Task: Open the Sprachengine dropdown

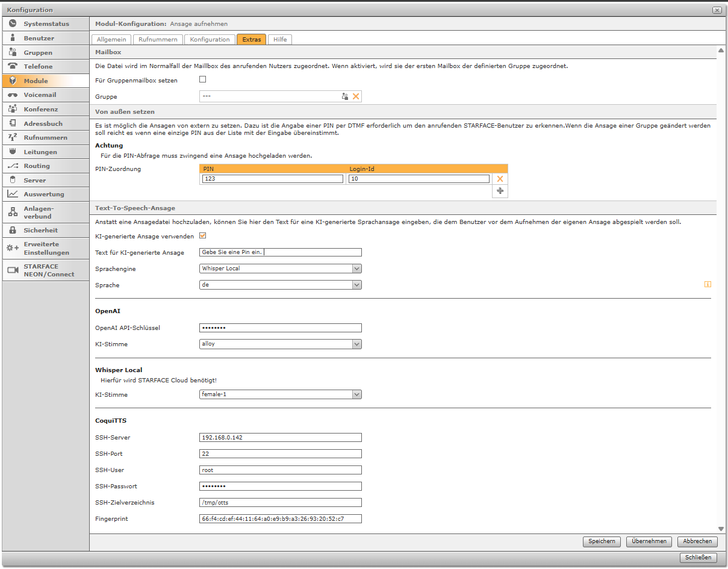Action: click(x=280, y=269)
